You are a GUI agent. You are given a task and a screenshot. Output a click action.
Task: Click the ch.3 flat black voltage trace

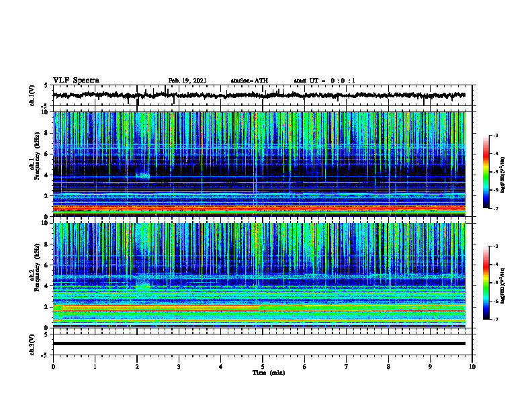(259, 344)
